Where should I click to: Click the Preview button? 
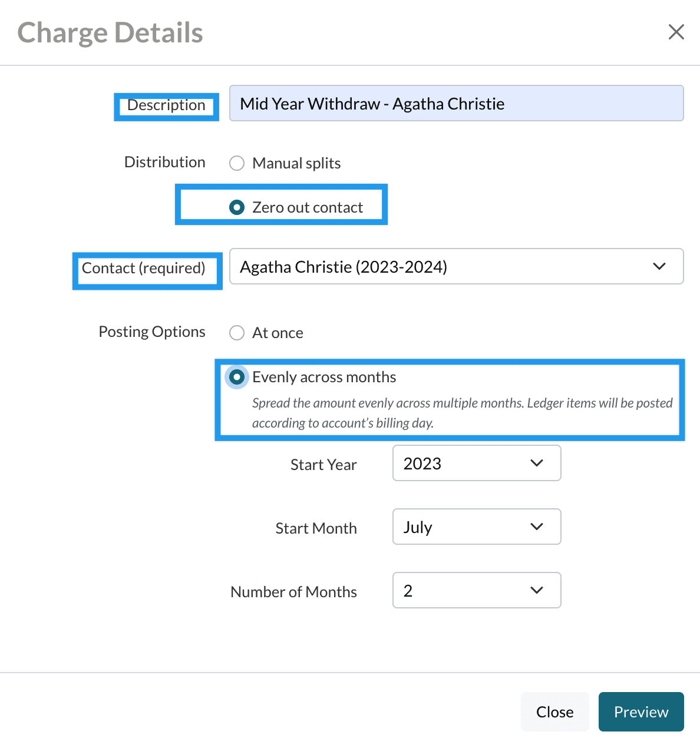click(640, 712)
